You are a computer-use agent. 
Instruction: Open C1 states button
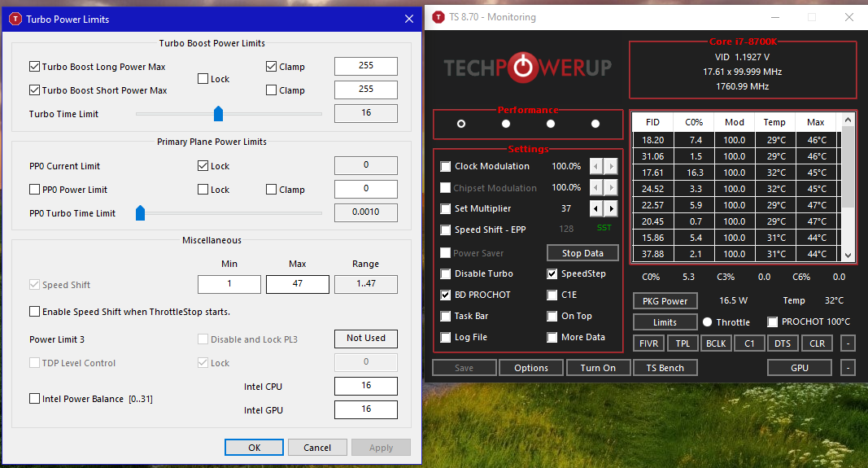click(749, 344)
